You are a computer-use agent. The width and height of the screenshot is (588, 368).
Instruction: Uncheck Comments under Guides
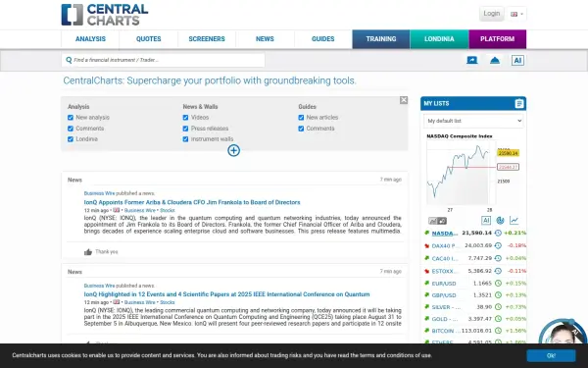click(x=301, y=129)
